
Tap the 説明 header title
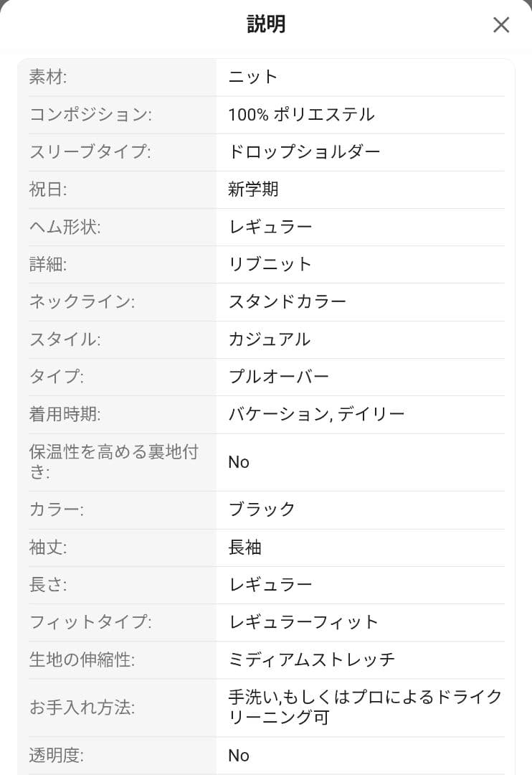point(266,24)
